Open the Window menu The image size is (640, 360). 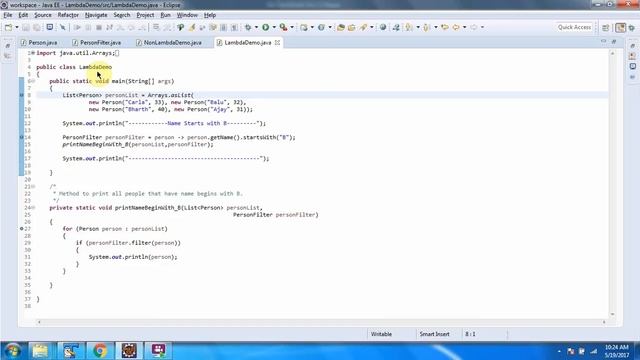point(187,15)
